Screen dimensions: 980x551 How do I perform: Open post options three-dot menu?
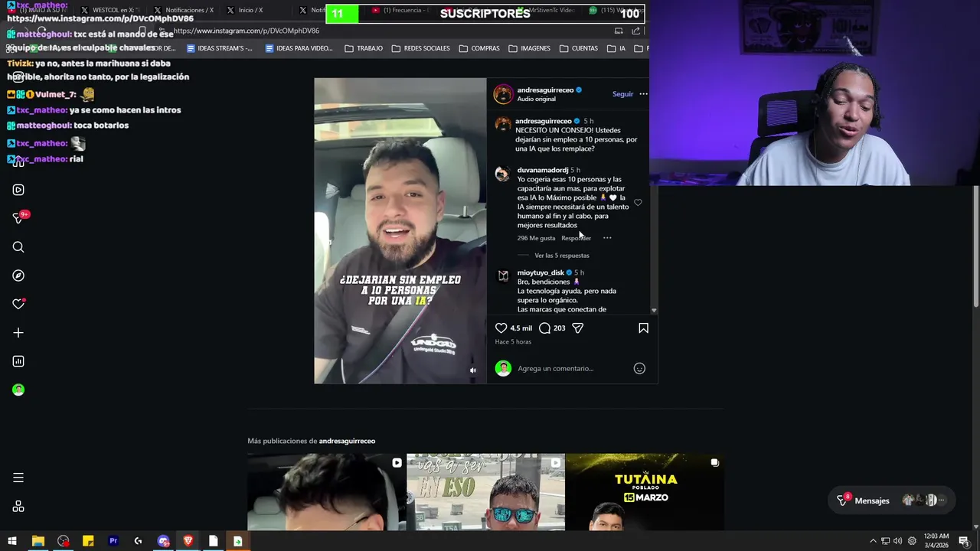click(x=643, y=94)
